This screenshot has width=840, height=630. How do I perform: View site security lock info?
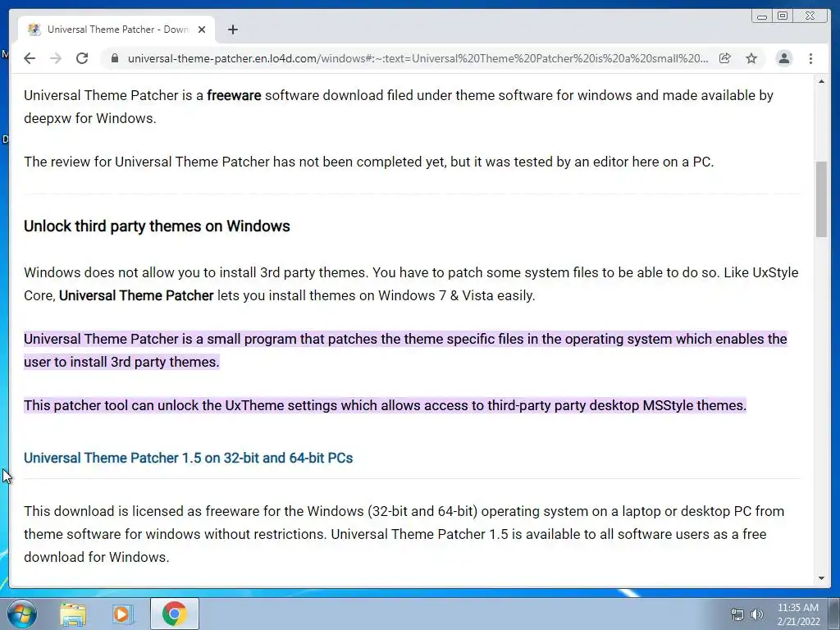point(114,58)
